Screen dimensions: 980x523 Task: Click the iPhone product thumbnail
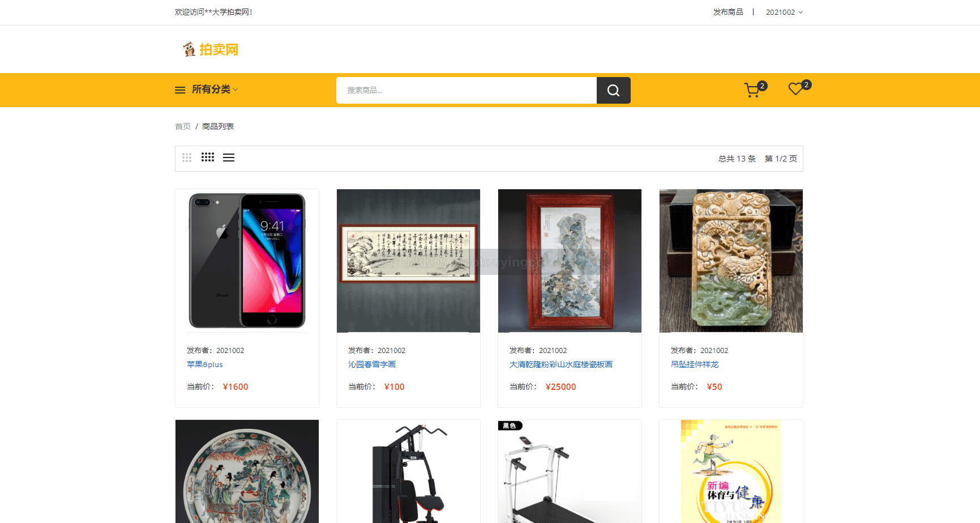click(x=247, y=261)
